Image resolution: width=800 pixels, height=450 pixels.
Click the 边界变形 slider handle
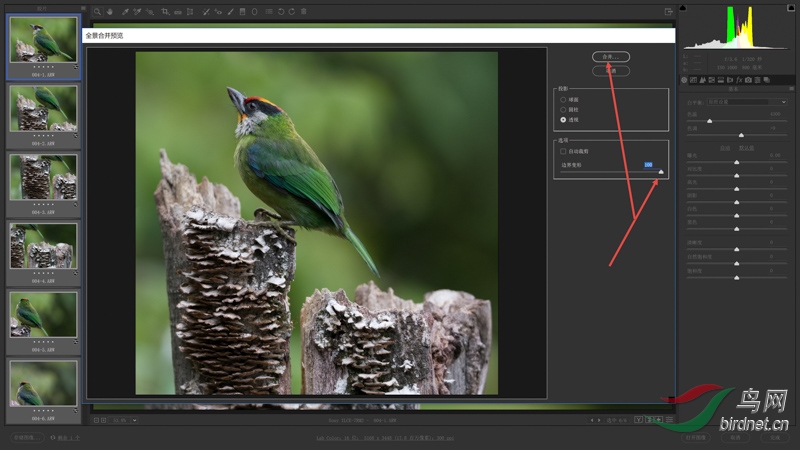(660, 172)
